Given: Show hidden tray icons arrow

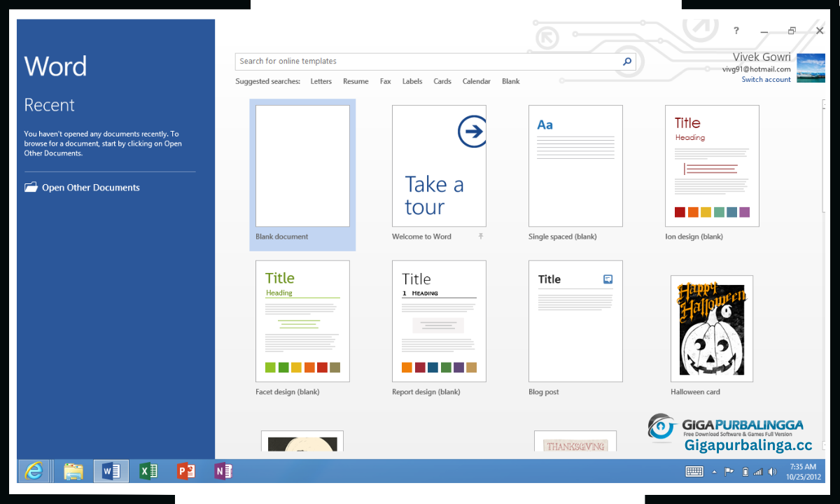Looking at the screenshot, I should [x=715, y=472].
